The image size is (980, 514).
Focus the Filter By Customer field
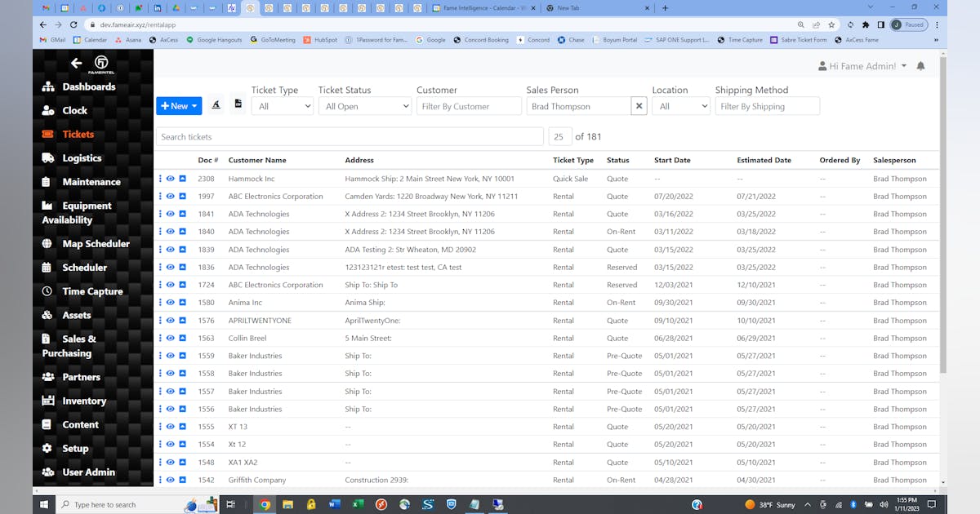[469, 106]
